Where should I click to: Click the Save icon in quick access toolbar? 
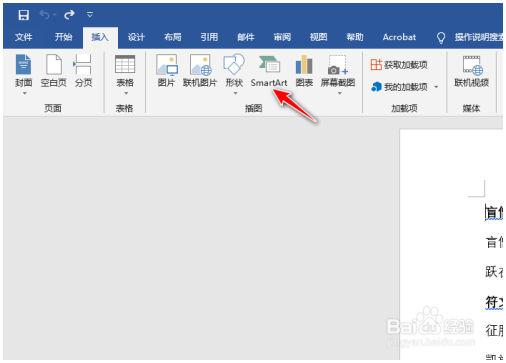coord(24,15)
